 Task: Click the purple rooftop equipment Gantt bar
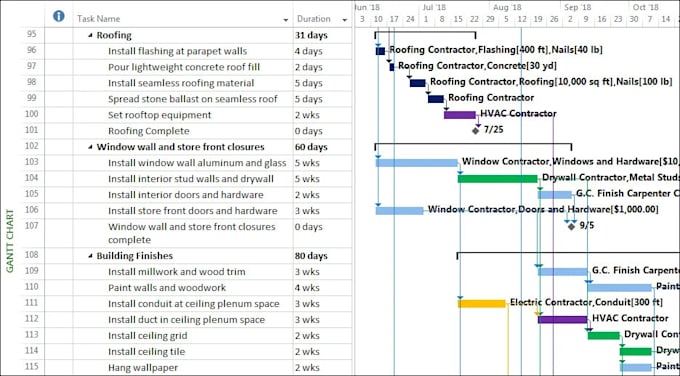tap(460, 115)
